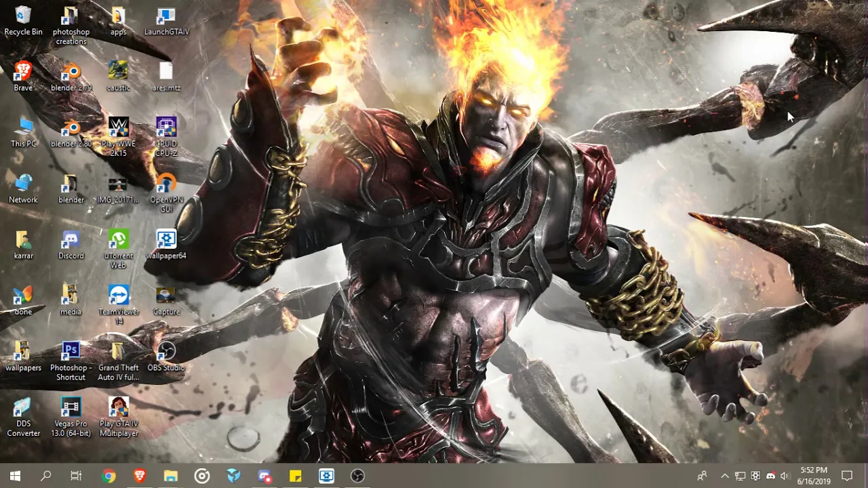Viewport: 868px width, 488px height.
Task: Open the People tray icon
Action: (702, 476)
